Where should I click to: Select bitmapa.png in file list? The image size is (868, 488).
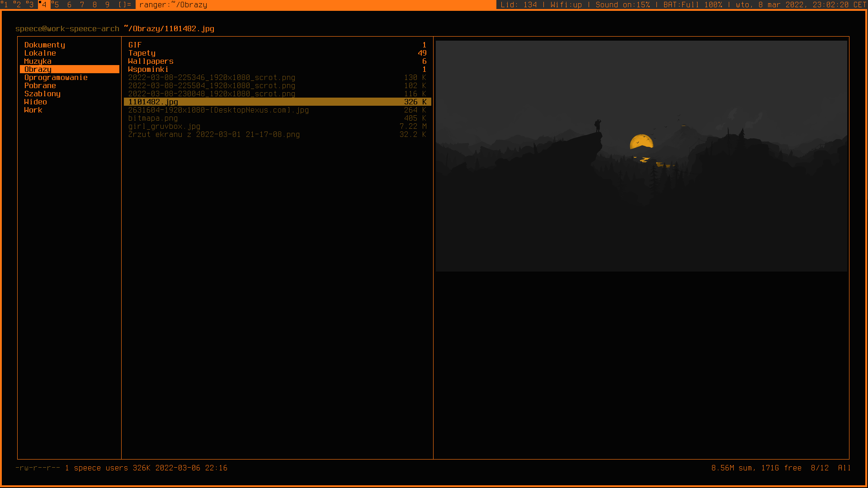pyautogui.click(x=153, y=118)
